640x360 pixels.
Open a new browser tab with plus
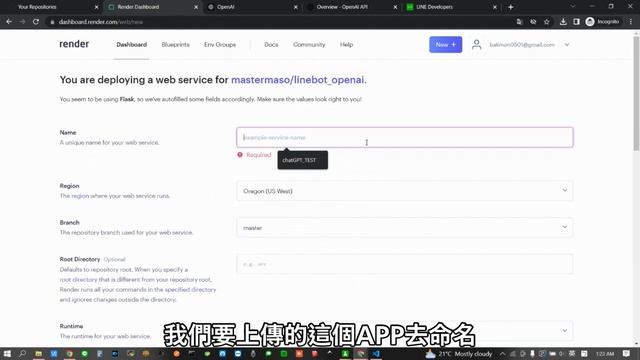511,7
